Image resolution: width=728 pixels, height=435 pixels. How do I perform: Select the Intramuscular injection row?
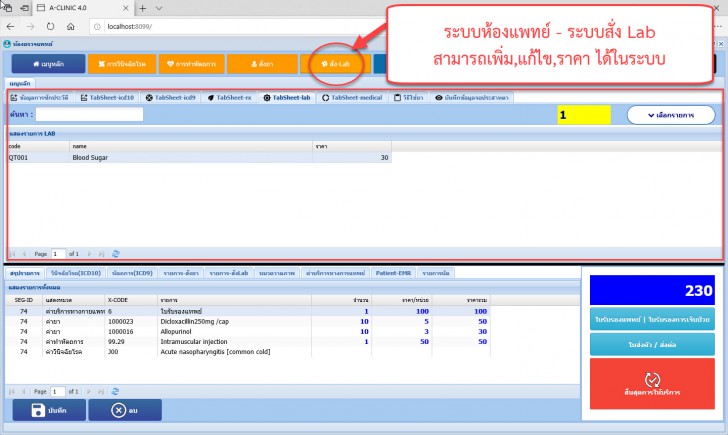[x=248, y=342]
